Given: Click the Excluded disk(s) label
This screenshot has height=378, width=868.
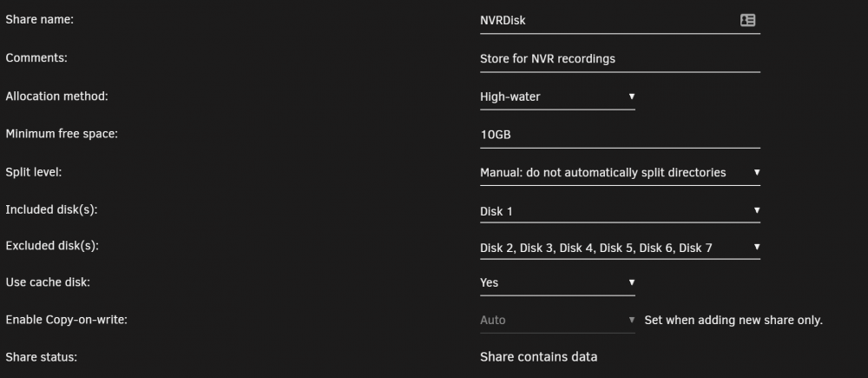Looking at the screenshot, I should 52,246.
